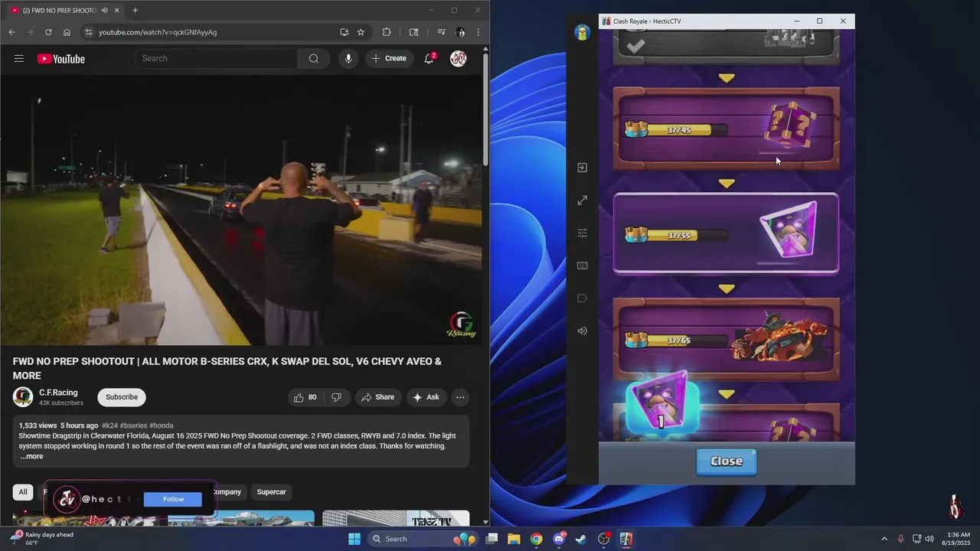The height and width of the screenshot is (551, 980).
Task: Click the #k24 hashtag in description
Action: [x=109, y=425]
